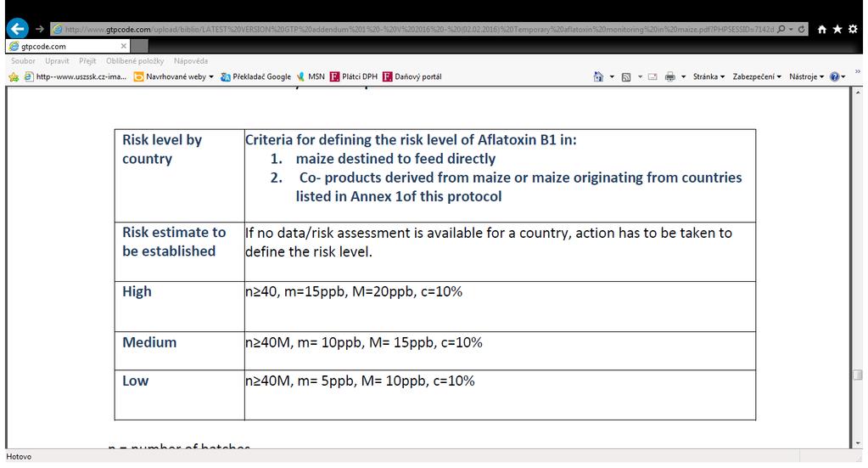Click the RSS feeds icon
Viewport: 868px width, 468px height.
point(626,77)
